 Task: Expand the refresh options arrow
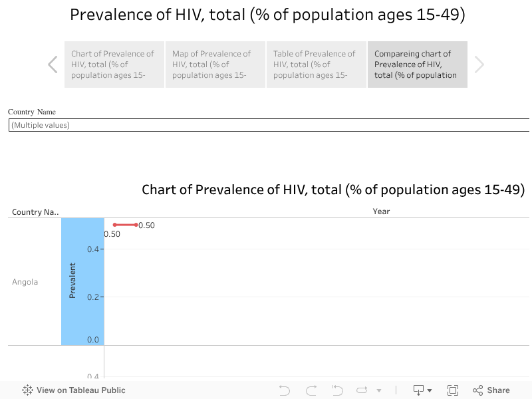point(379,391)
